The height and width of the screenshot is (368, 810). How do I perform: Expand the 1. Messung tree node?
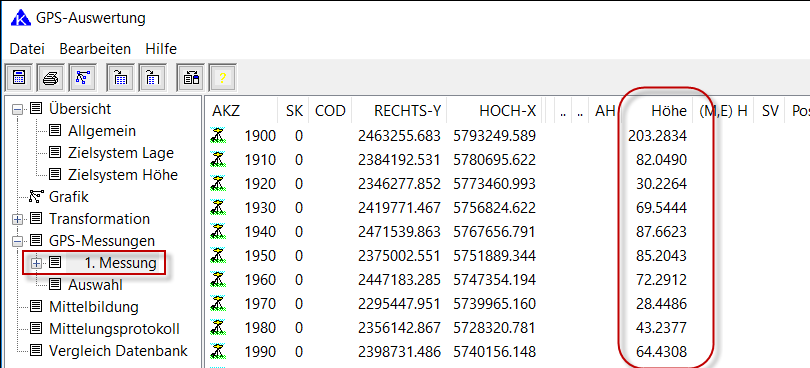(x=36, y=263)
